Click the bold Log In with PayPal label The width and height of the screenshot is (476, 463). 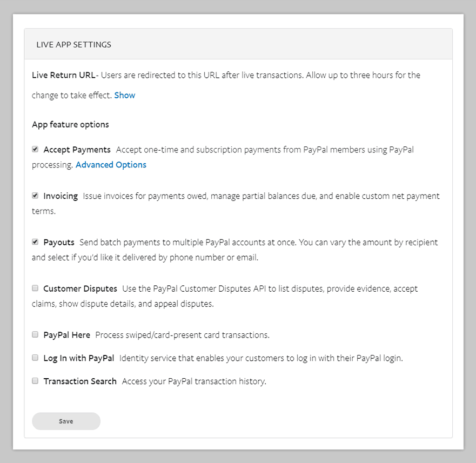click(78, 358)
